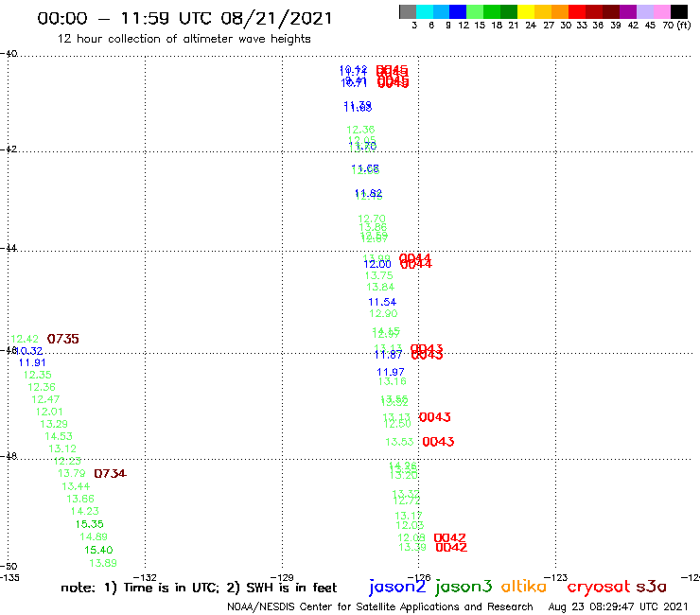
Task: Click the blue wave height 12.00
Action: click(x=377, y=264)
